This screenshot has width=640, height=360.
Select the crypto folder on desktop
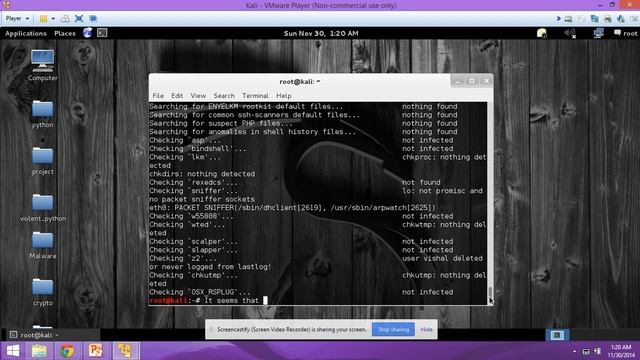coord(42,292)
